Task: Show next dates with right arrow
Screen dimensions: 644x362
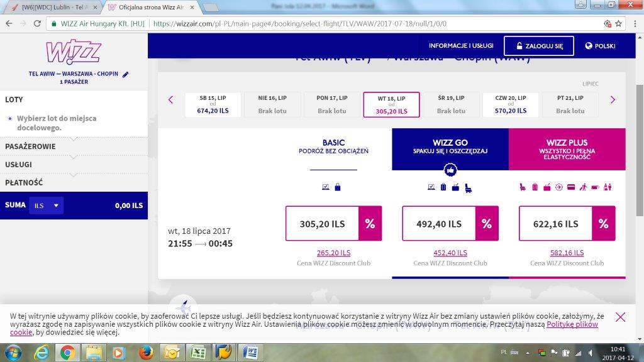Action: tap(613, 100)
